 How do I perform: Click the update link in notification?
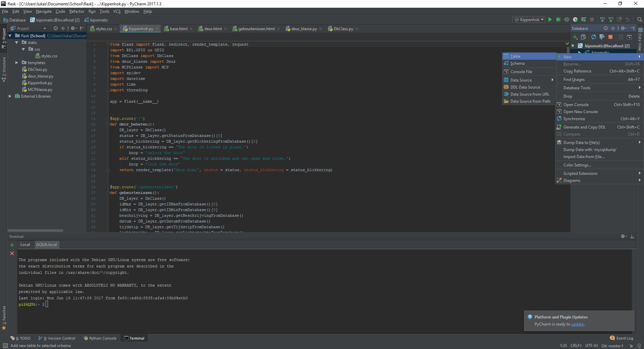pos(577,324)
